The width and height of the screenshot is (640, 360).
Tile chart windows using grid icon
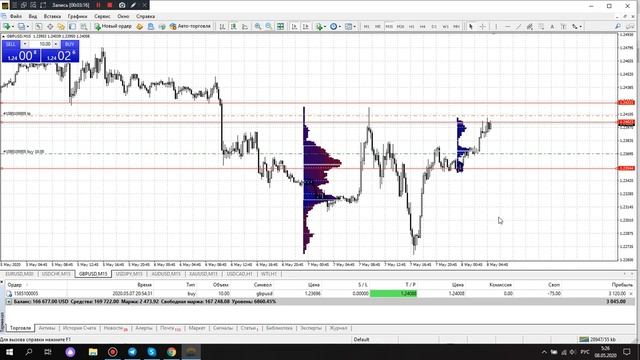[x=280, y=27]
